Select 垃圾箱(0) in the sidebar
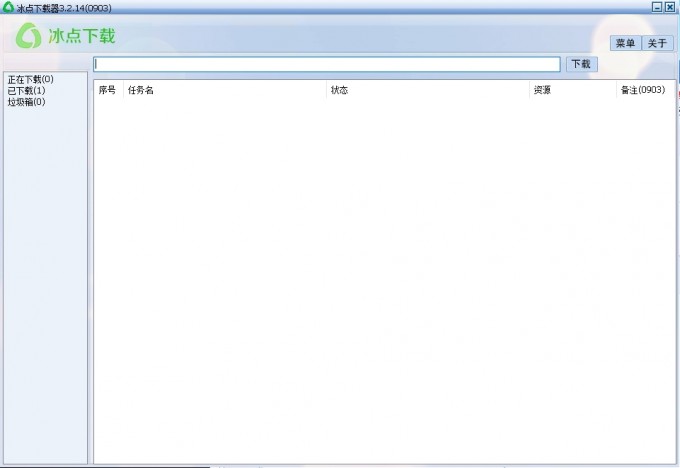 click(x=26, y=102)
